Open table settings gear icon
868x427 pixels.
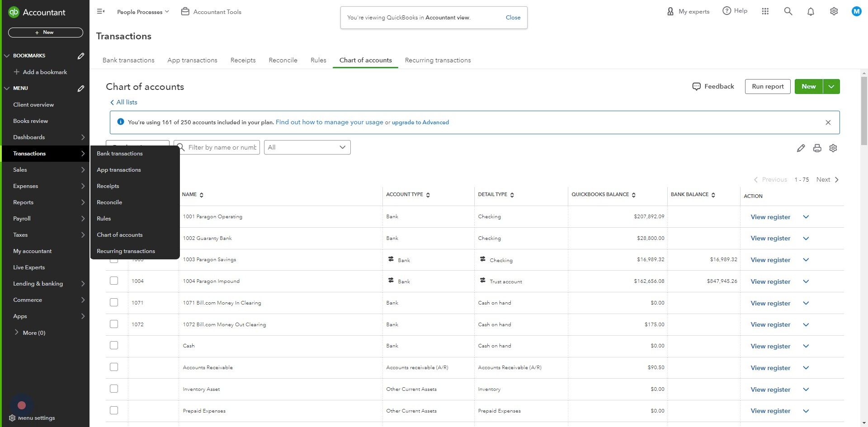point(833,148)
